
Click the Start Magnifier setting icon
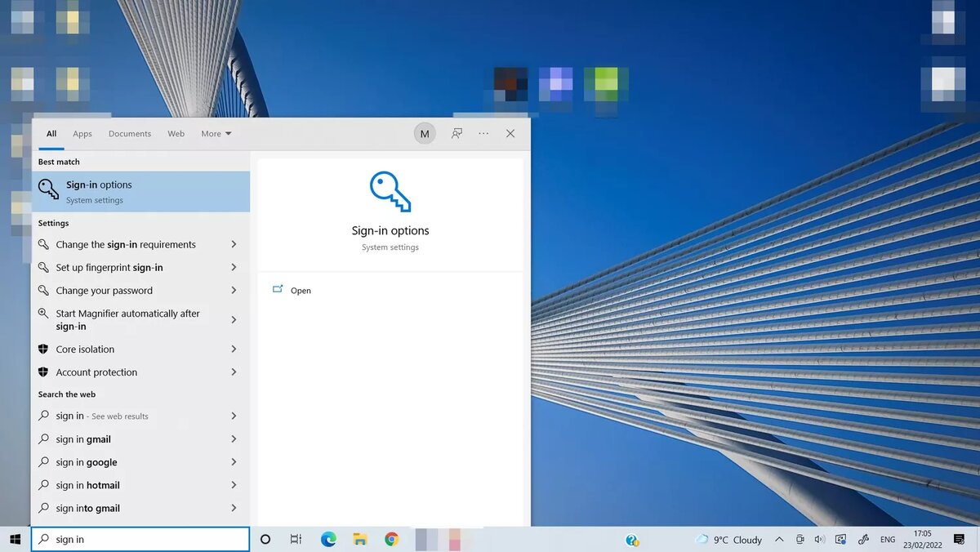tap(44, 314)
